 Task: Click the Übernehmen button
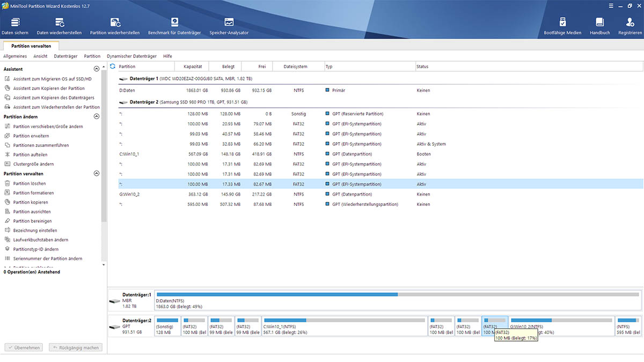pos(24,348)
